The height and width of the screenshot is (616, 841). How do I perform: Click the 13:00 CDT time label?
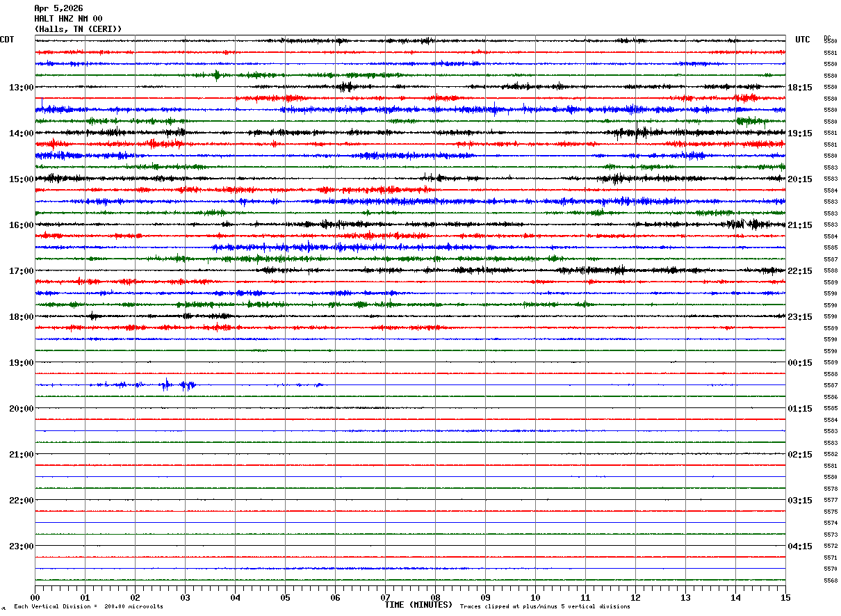pos(21,88)
